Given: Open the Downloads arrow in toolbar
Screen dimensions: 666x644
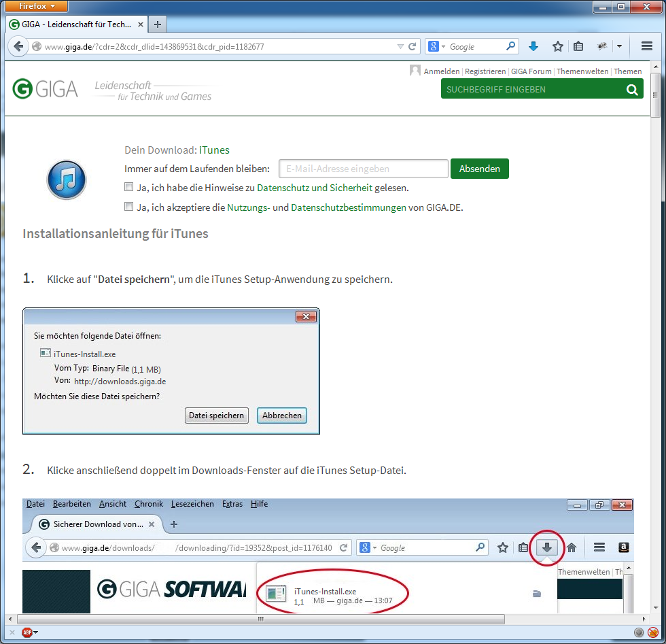Looking at the screenshot, I should 534,46.
